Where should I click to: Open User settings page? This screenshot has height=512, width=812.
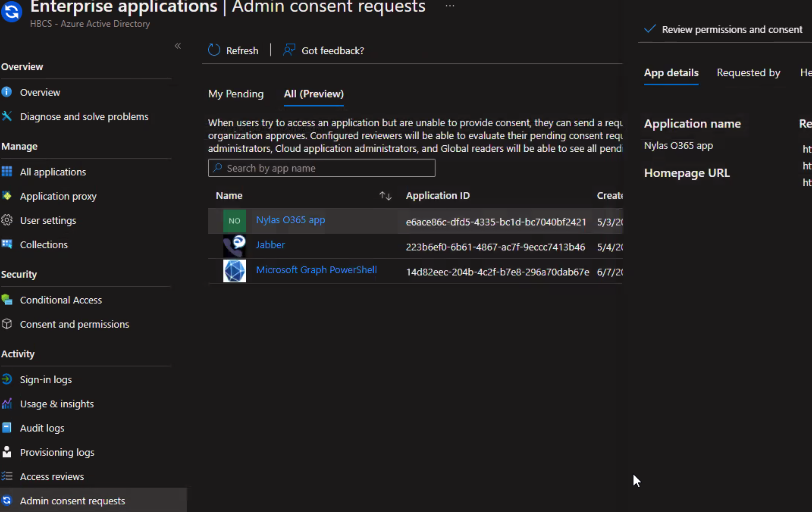[48, 220]
